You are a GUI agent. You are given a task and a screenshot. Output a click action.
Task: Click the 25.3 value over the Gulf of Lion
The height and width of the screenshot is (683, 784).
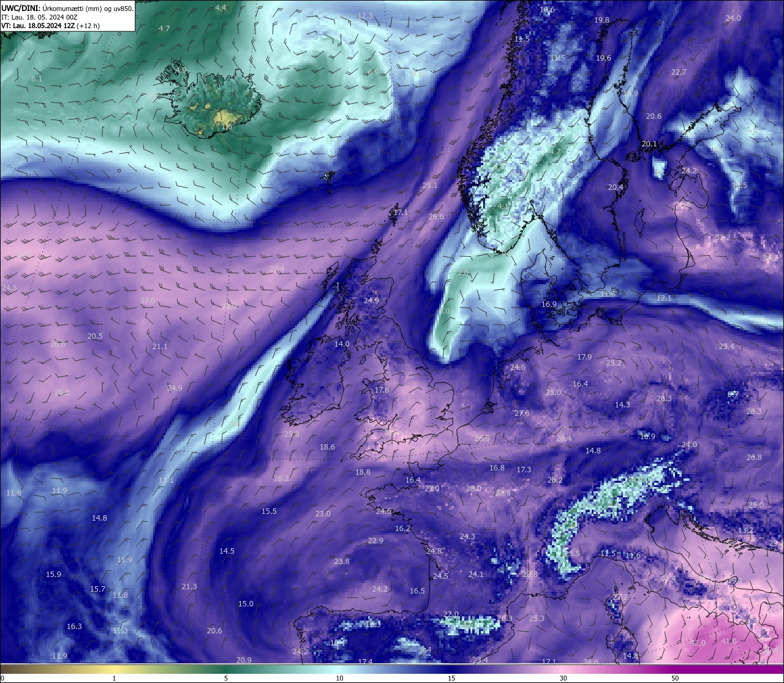[x=537, y=619]
